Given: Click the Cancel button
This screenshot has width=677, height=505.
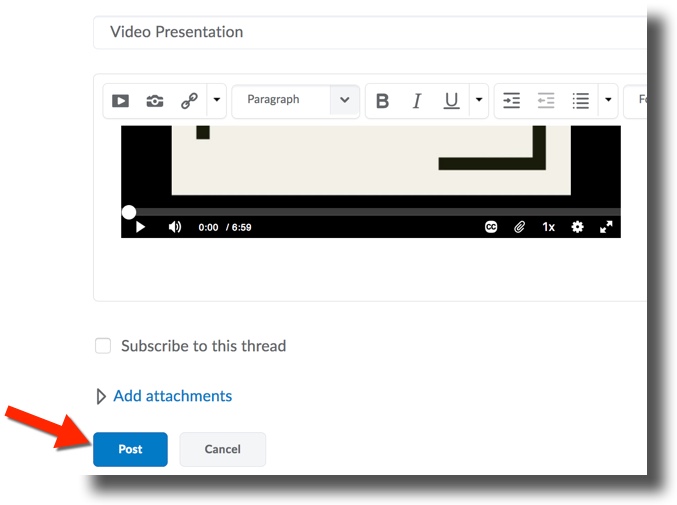Looking at the screenshot, I should [x=222, y=449].
